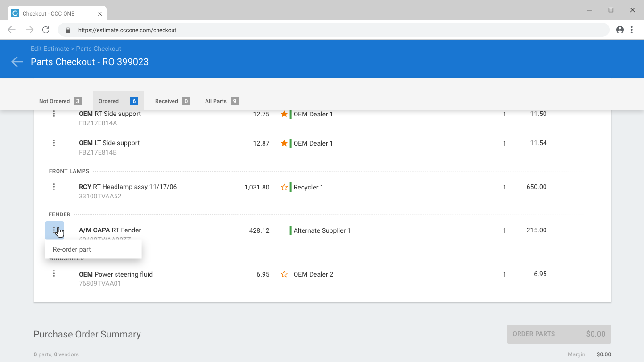The width and height of the screenshot is (644, 362).
Task: Reload the page with the browser refresh icon
Action: (46, 30)
